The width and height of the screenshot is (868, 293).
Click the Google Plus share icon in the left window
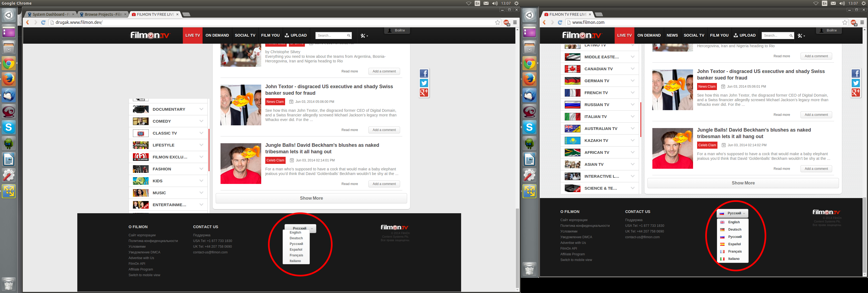(x=424, y=93)
